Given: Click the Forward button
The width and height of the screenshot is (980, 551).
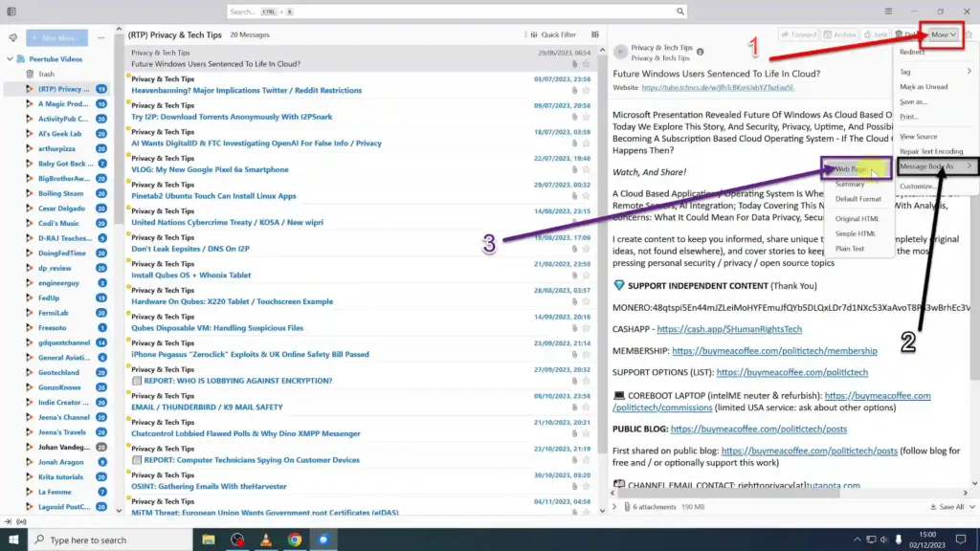Looking at the screenshot, I should [x=799, y=35].
